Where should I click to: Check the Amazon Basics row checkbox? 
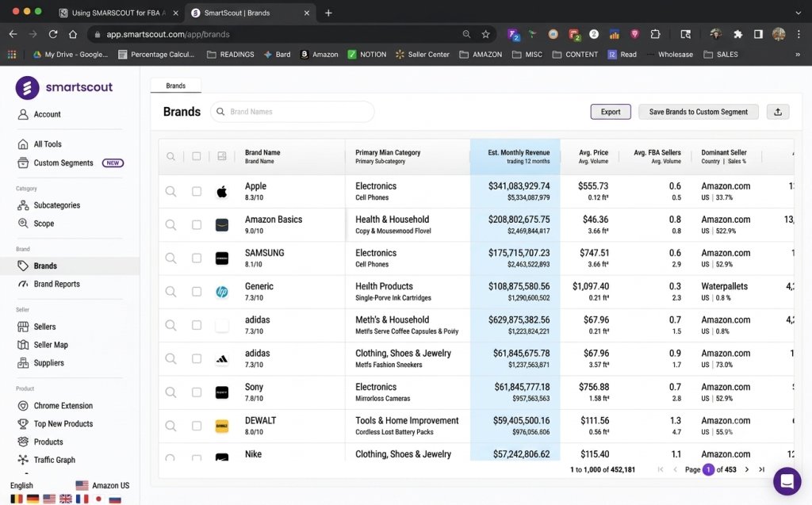[197, 225]
